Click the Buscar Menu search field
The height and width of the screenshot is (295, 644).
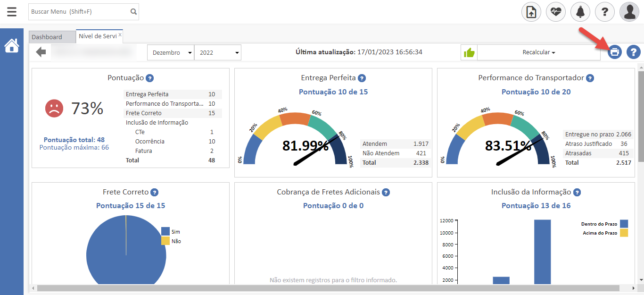78,12
